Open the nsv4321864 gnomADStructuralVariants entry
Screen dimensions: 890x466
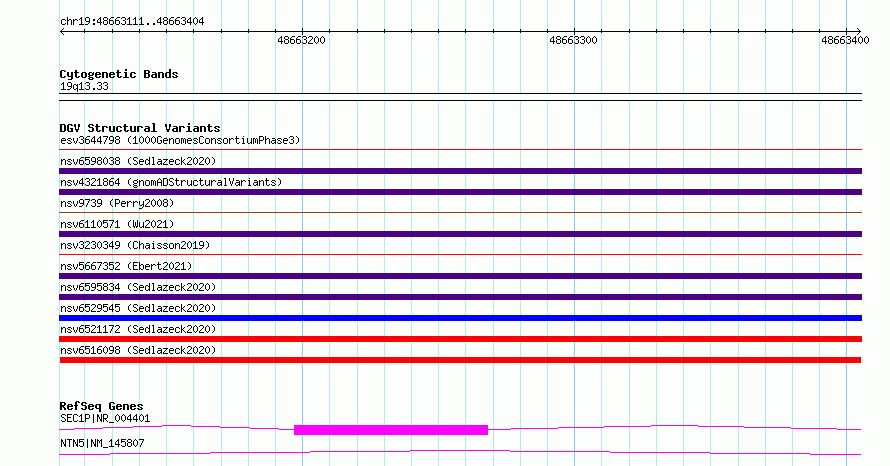pos(171,182)
